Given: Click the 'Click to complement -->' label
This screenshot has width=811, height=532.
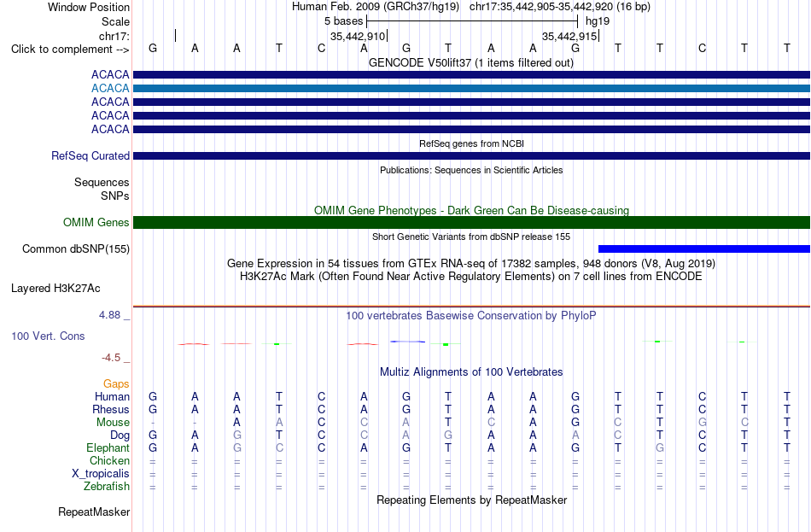Looking at the screenshot, I should [70, 50].
